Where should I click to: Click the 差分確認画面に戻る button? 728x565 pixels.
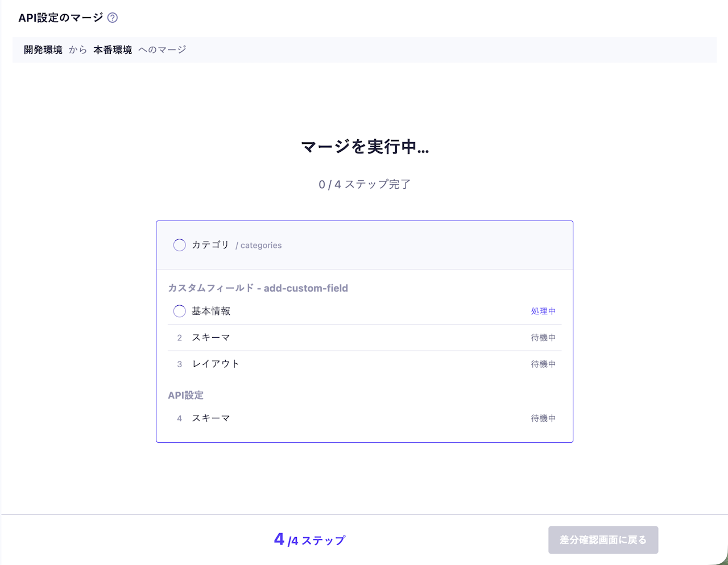pyautogui.click(x=603, y=540)
